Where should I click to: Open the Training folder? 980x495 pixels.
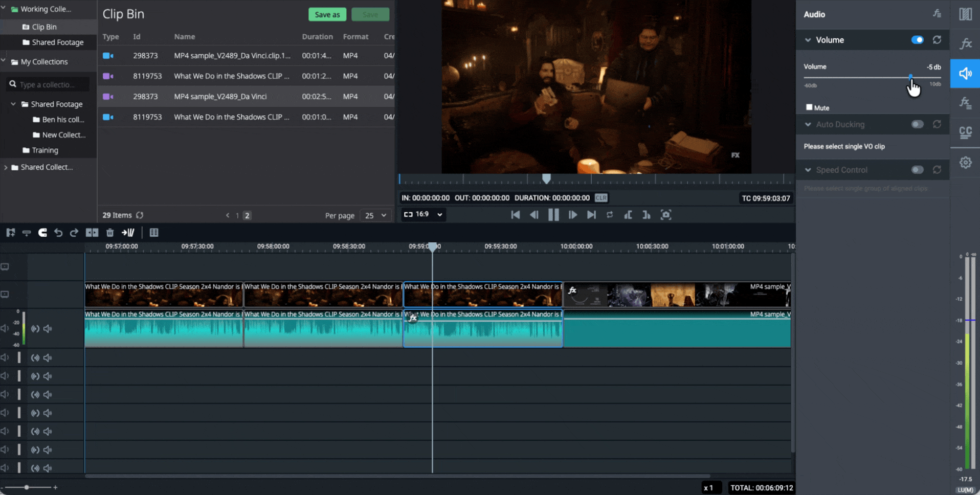pyautogui.click(x=45, y=150)
